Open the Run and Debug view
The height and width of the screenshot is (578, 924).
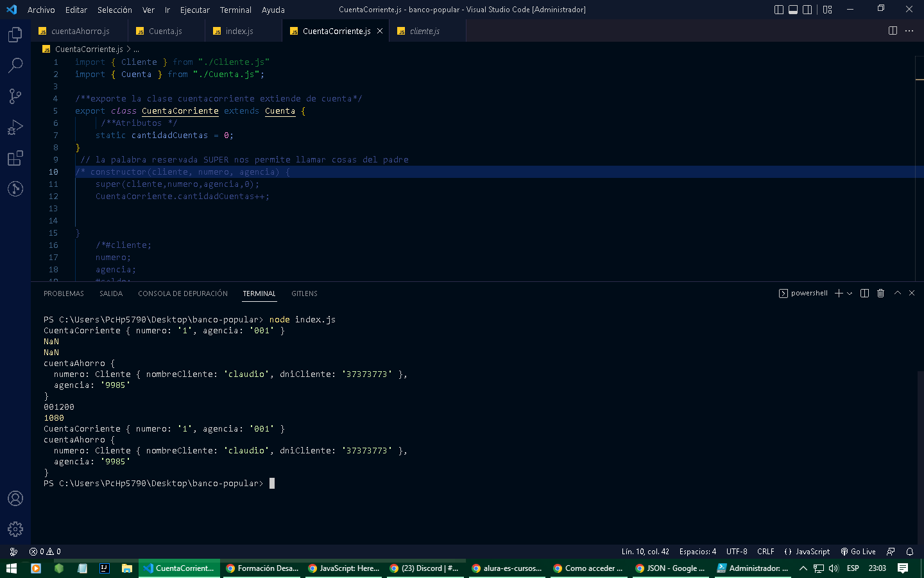tap(15, 127)
